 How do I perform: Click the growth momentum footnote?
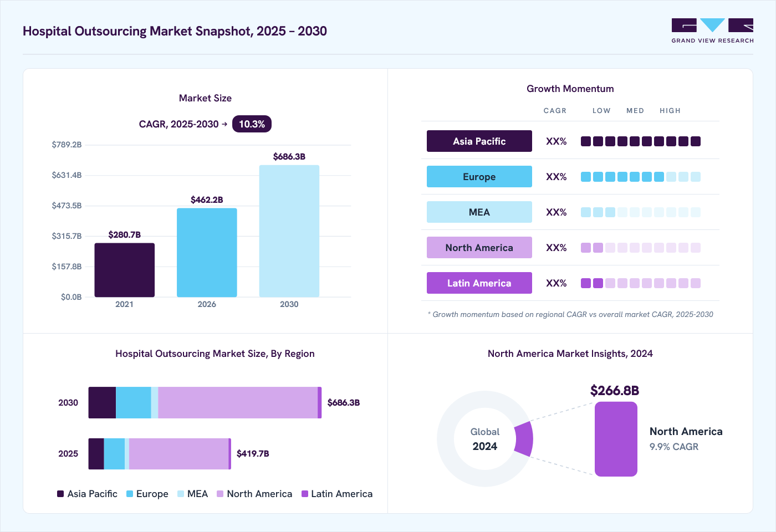click(x=570, y=314)
